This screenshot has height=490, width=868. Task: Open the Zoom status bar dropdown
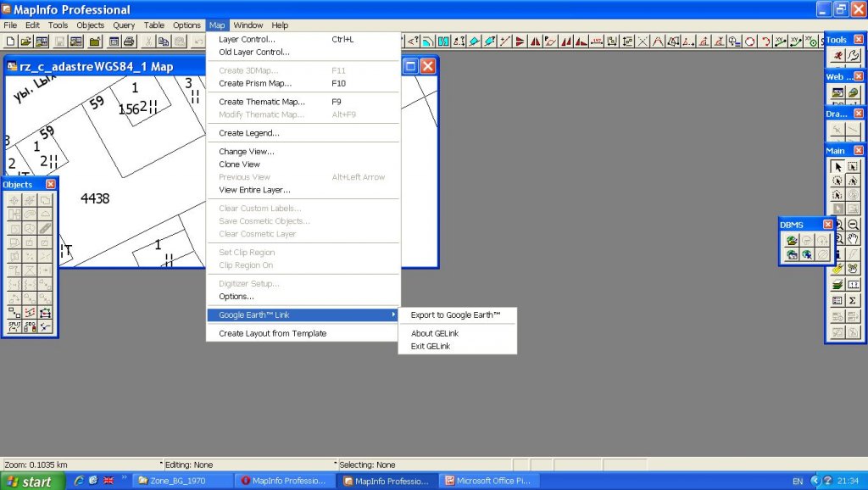(161, 465)
